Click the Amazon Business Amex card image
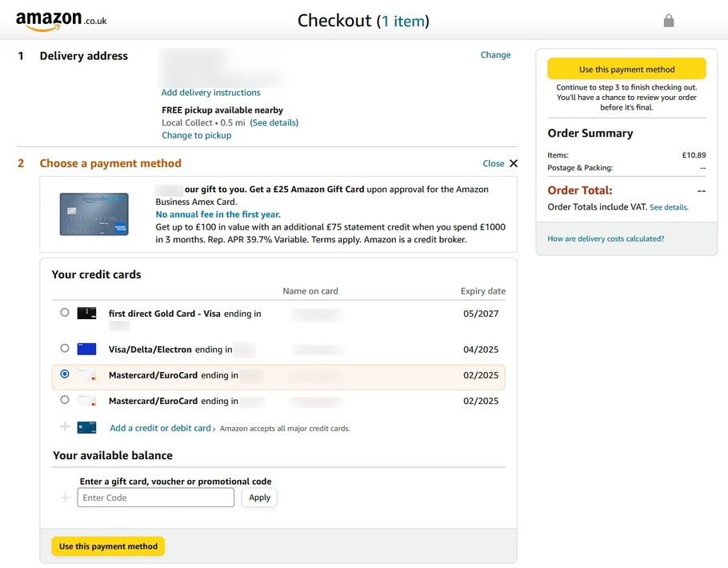Screen dimensions: 728x568 pos(94,214)
